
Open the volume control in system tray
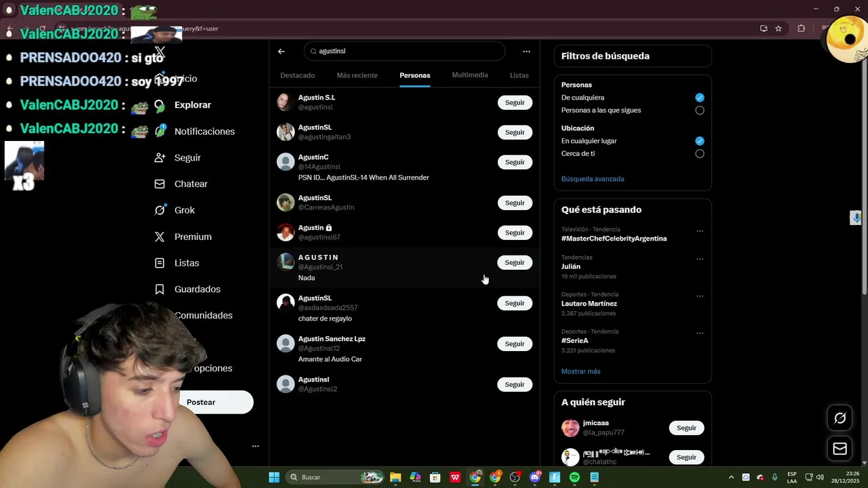click(819, 477)
